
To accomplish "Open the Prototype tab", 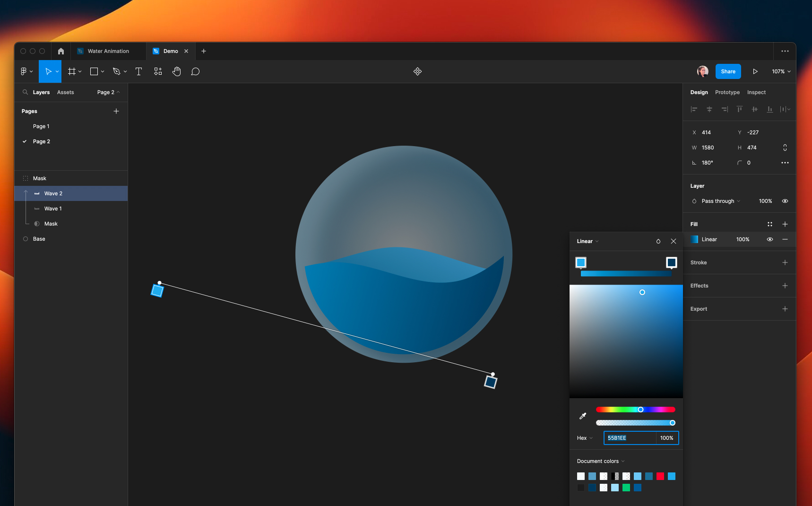I will [727, 92].
